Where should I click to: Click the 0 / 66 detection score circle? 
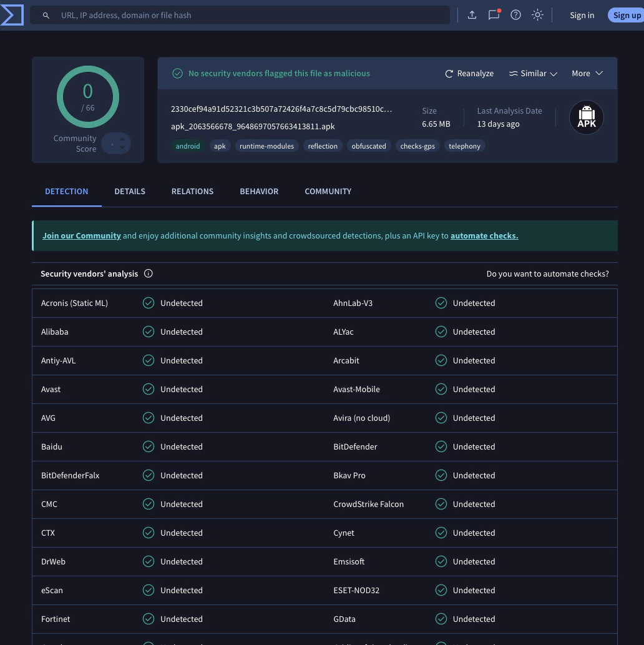click(88, 97)
